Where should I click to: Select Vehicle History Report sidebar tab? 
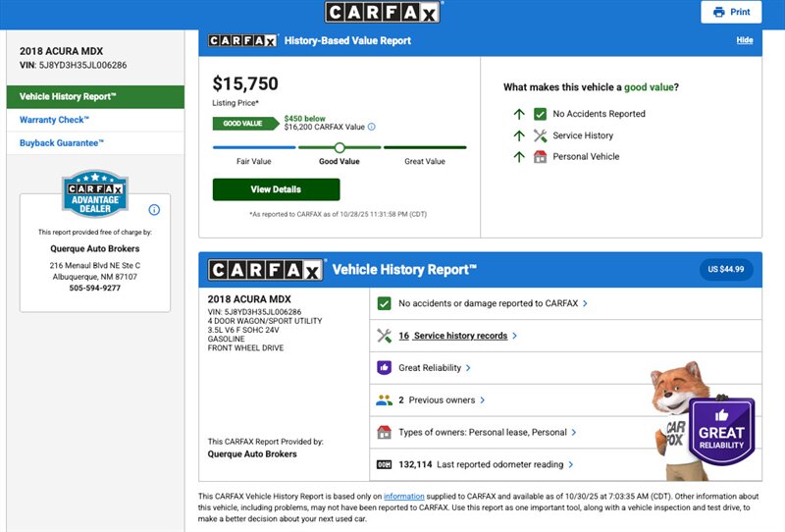[95, 97]
